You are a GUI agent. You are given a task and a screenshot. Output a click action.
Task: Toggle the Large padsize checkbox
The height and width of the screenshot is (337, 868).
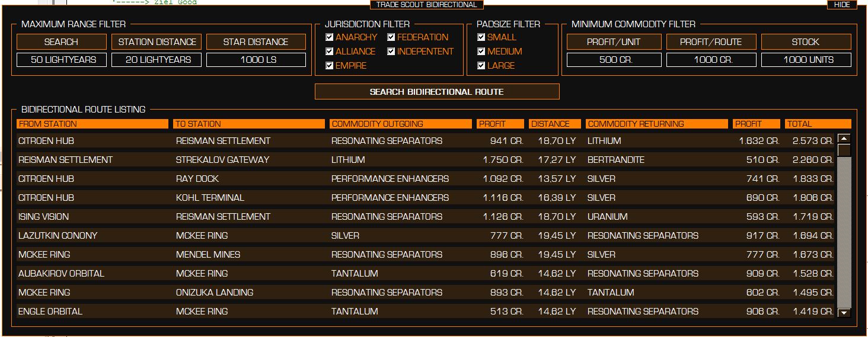click(481, 66)
